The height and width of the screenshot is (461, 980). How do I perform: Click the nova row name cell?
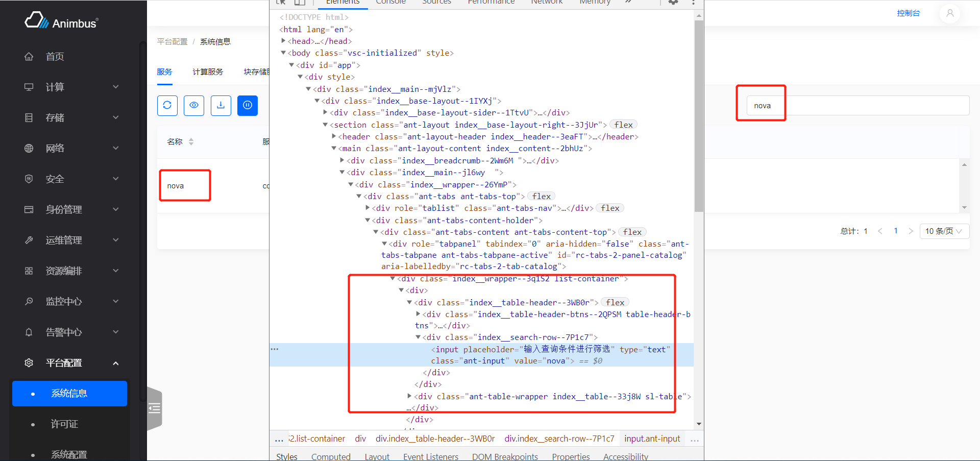click(176, 186)
